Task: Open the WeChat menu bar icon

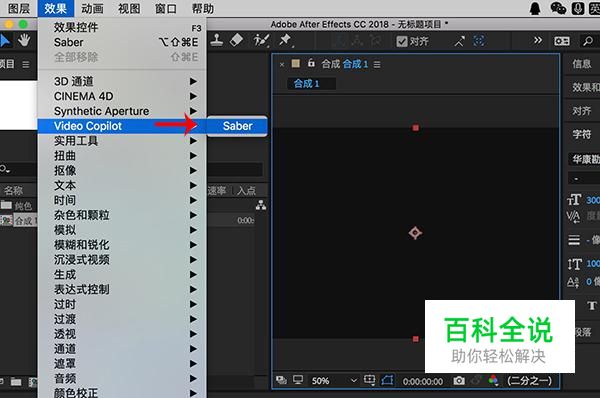Action: coord(558,8)
